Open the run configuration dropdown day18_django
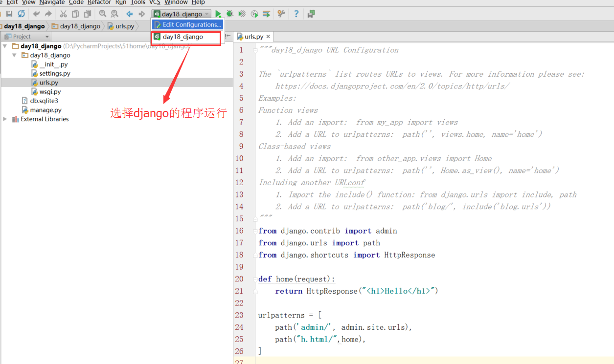 point(182,14)
